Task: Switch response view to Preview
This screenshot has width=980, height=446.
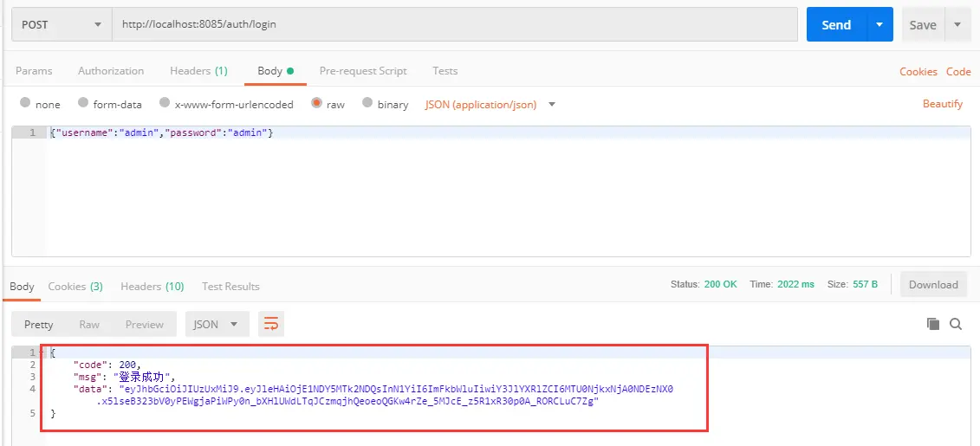Action: coord(145,324)
